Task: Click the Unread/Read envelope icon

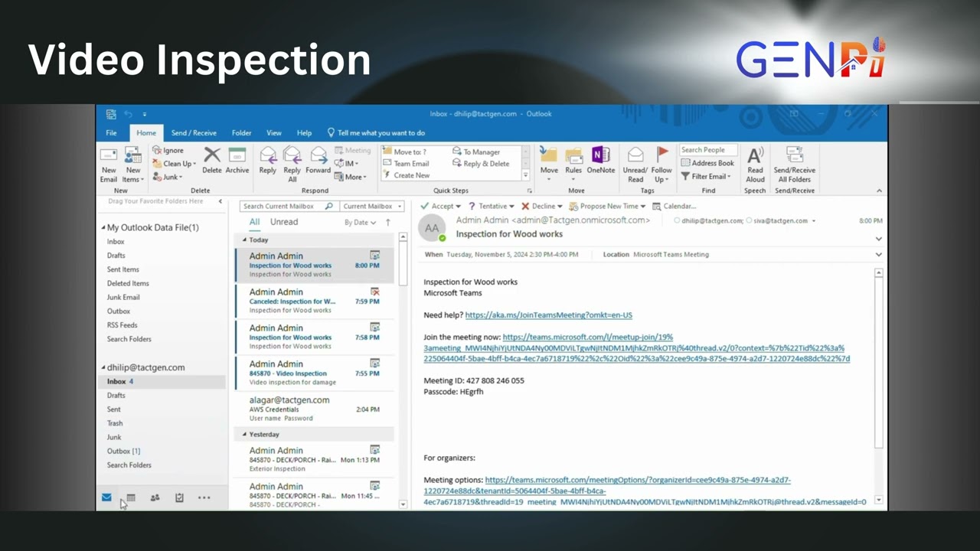Action: pyautogui.click(x=635, y=155)
